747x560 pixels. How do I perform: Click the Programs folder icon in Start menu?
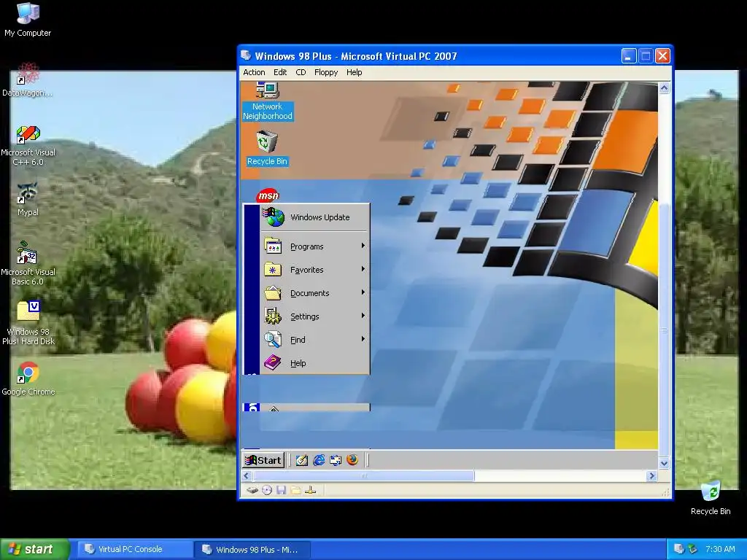coord(273,246)
